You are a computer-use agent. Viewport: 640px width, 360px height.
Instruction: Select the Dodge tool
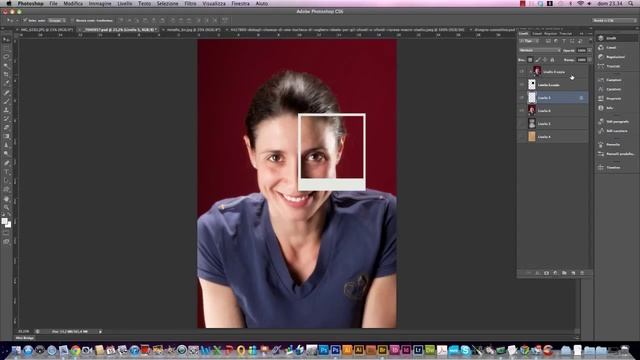[6, 154]
